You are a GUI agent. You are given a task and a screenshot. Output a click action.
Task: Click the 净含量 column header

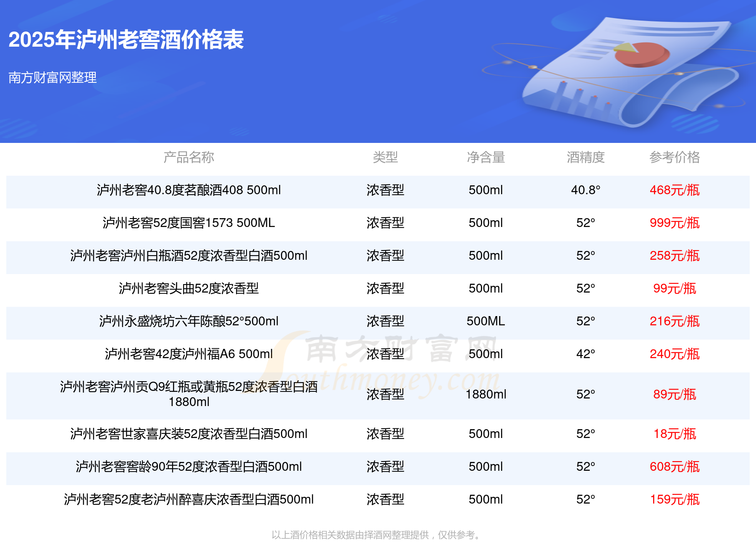[486, 157]
